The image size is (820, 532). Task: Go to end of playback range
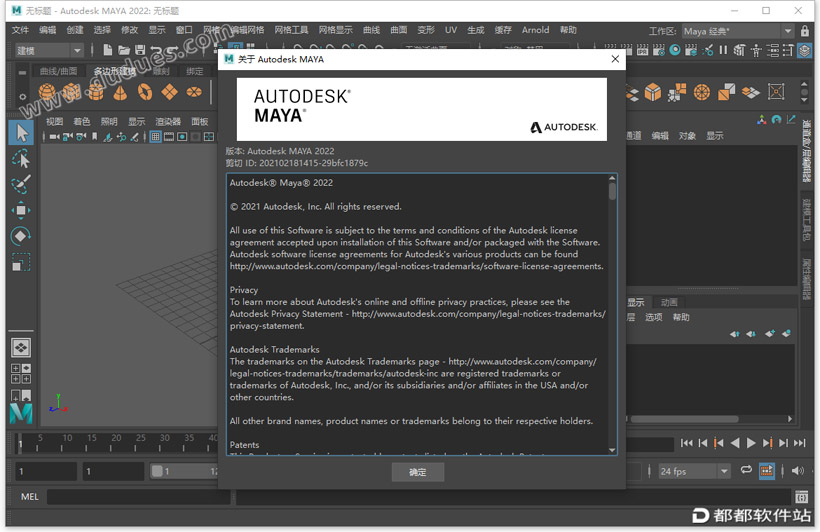[x=800, y=443]
